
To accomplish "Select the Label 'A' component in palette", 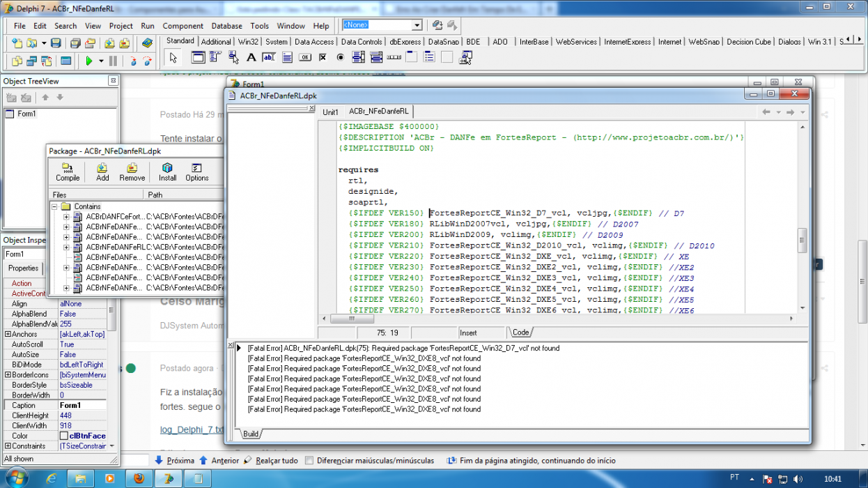I will tap(251, 58).
